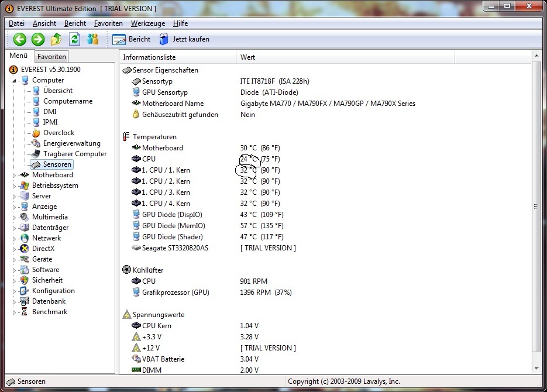Expand the Betriebssystem tree node
Viewport: 547px width, 392px height.
click(15, 185)
